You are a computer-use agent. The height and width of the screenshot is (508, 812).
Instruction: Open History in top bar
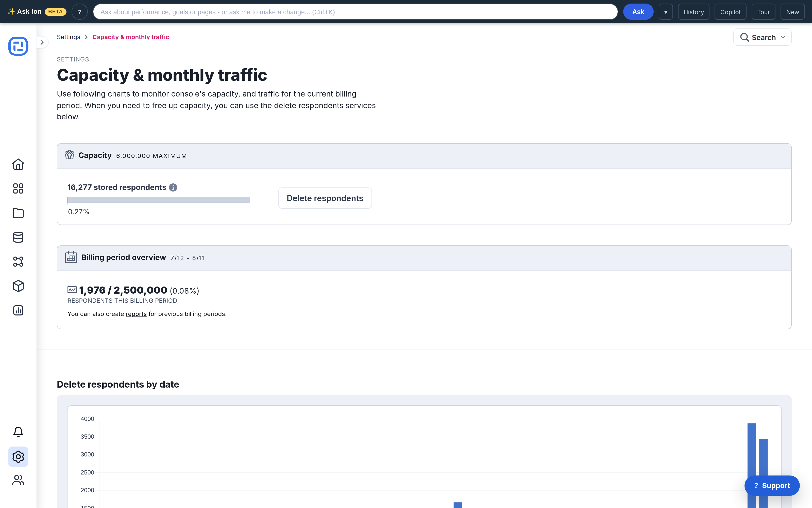point(693,12)
